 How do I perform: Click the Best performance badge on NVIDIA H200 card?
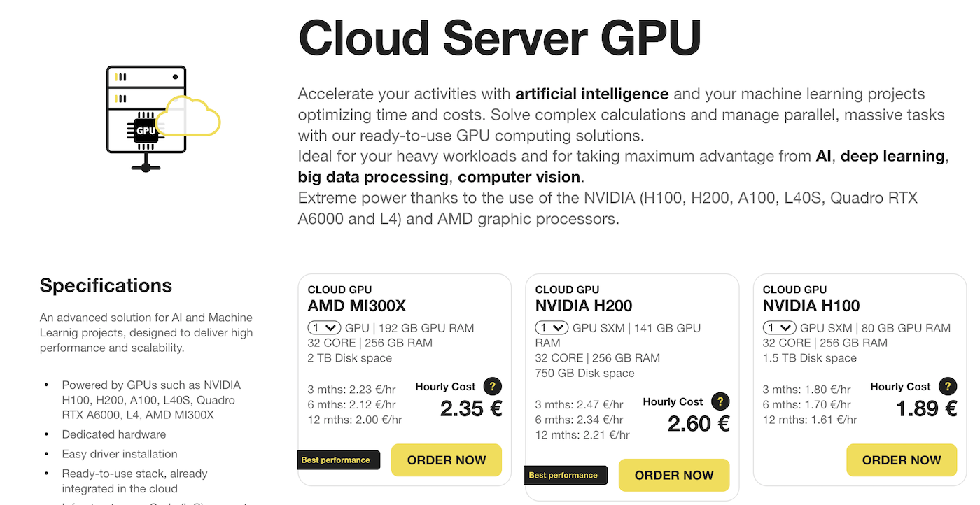pos(566,475)
